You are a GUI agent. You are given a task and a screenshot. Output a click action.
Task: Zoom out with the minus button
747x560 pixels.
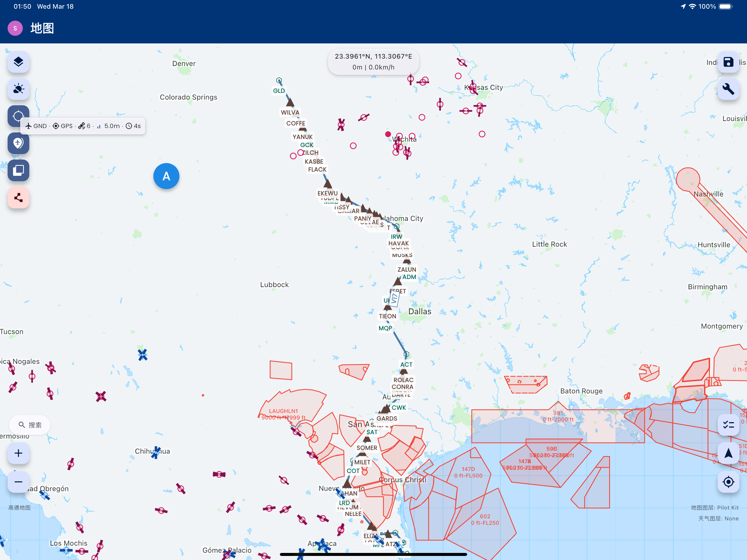[x=18, y=482]
